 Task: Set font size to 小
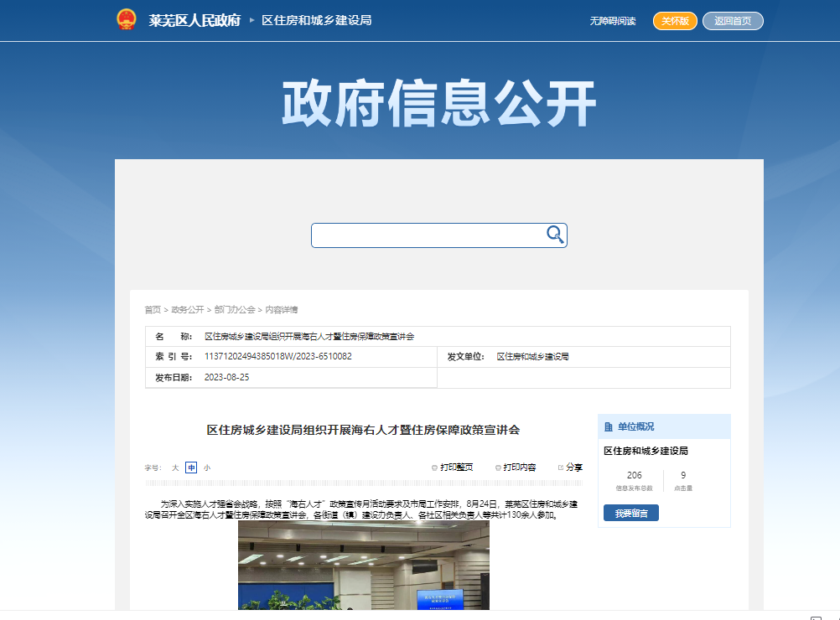(x=207, y=468)
